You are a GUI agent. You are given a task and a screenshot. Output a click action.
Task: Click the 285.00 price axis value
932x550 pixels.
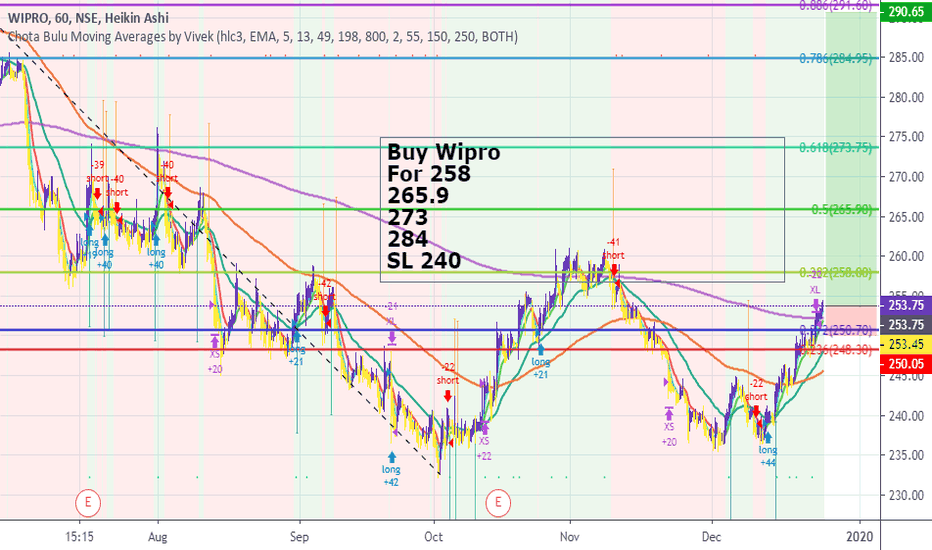(x=906, y=58)
